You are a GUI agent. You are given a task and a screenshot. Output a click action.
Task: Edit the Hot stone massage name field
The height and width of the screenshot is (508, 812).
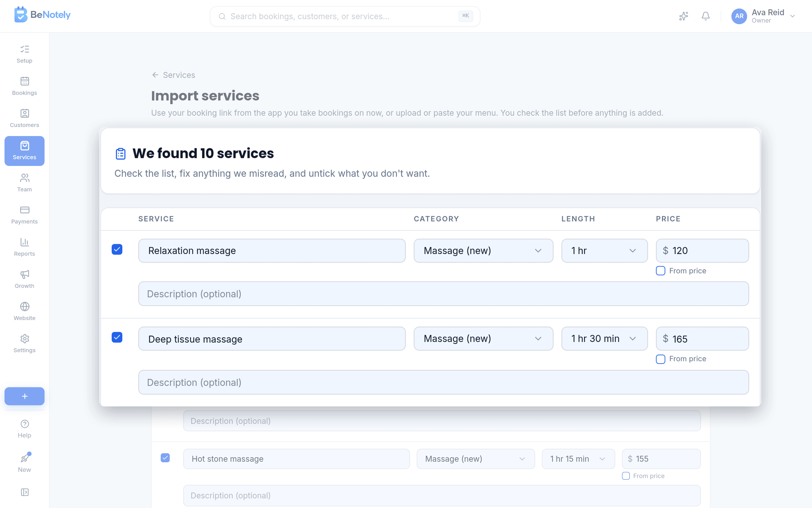point(296,459)
